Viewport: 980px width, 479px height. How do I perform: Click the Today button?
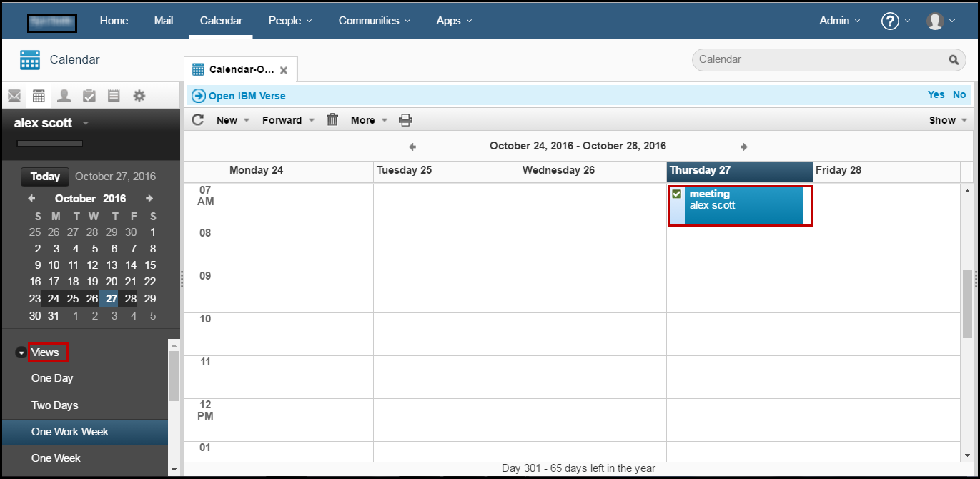(44, 176)
